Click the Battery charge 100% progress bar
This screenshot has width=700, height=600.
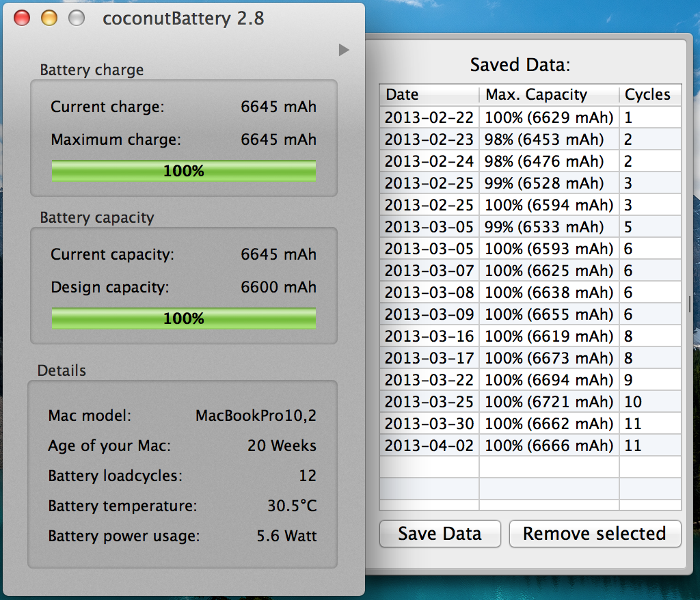(183, 171)
